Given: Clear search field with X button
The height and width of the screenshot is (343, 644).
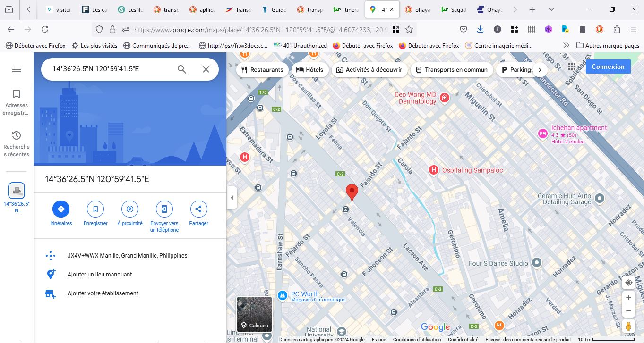Looking at the screenshot, I should tap(206, 69).
